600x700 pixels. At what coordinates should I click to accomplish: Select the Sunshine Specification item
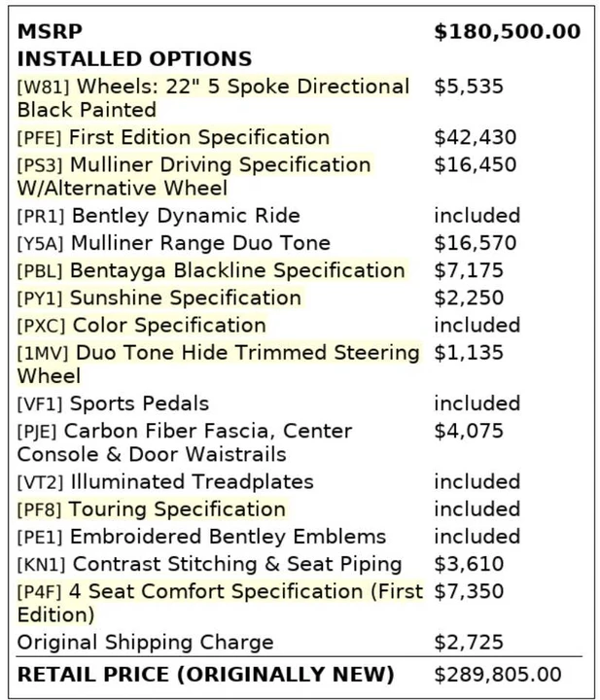[159, 297]
